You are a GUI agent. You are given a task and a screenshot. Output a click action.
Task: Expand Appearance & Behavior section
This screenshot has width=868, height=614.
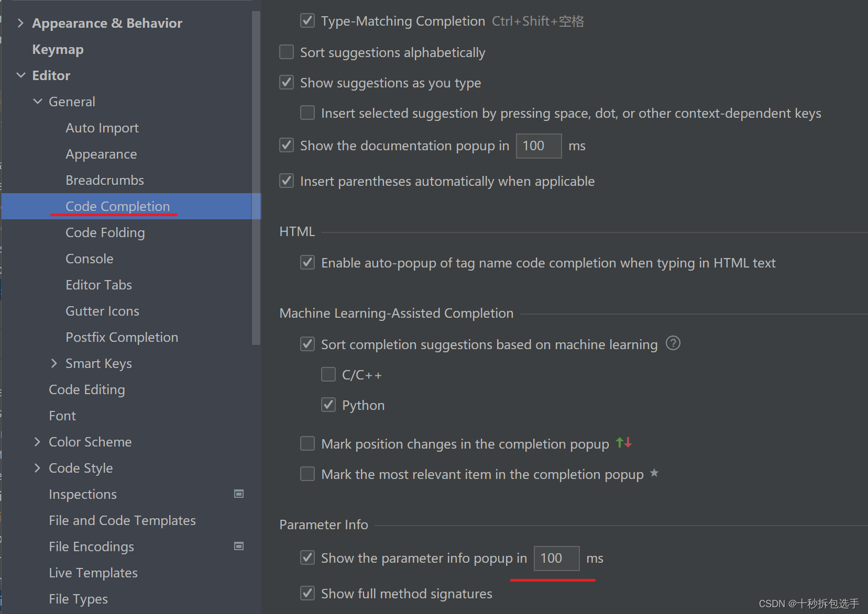tap(20, 23)
